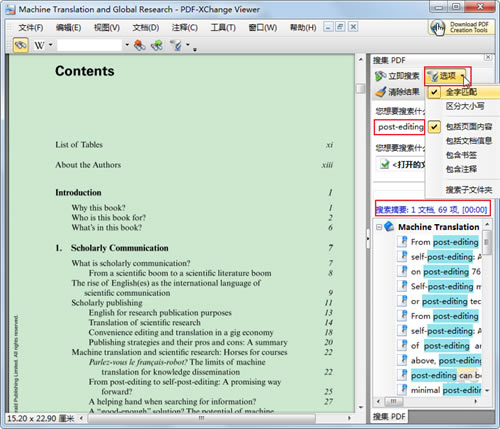The image size is (500, 429).
Task: Click the 搜索摘要 search summary line
Action: [x=432, y=210]
